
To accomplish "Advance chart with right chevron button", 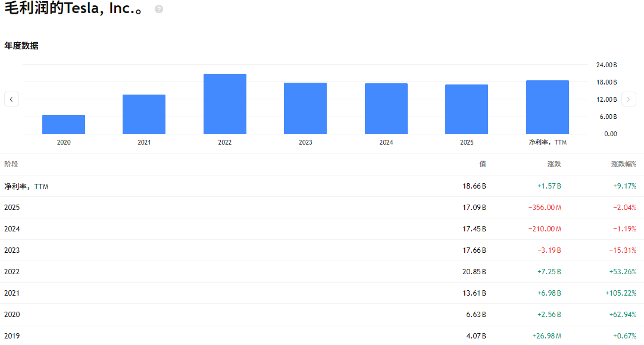I will [x=629, y=99].
